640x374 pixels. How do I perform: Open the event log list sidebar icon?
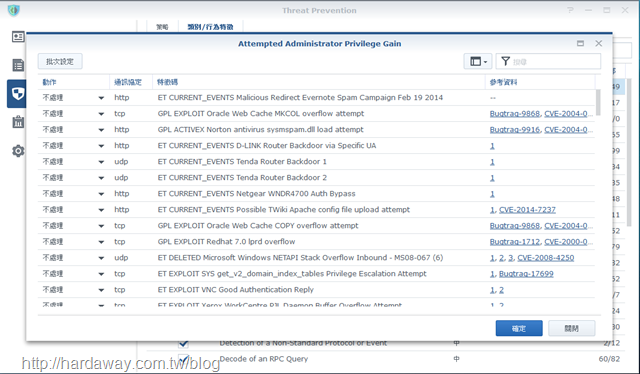point(18,65)
